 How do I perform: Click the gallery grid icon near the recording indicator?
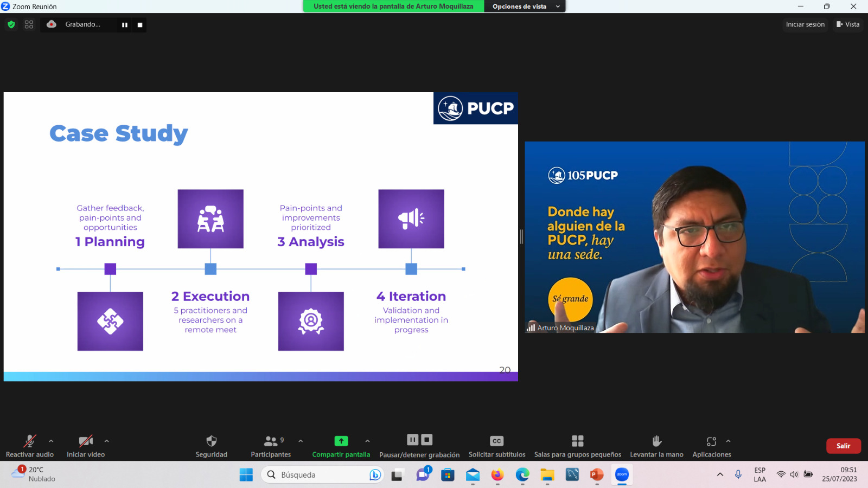[29, 24]
